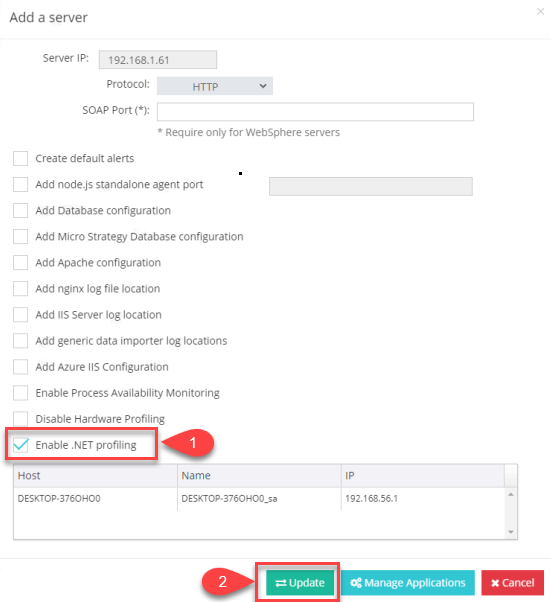Uncheck Enable .NET profiling

(x=20, y=445)
